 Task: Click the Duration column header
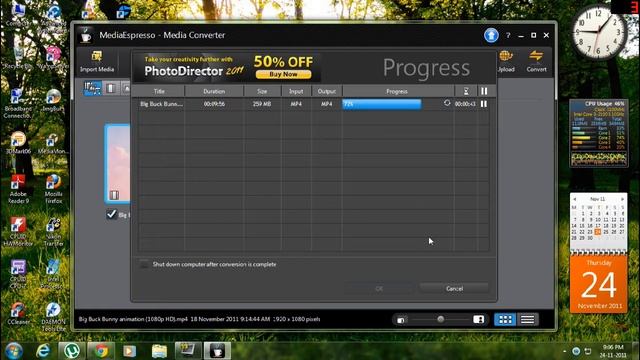[x=214, y=91]
